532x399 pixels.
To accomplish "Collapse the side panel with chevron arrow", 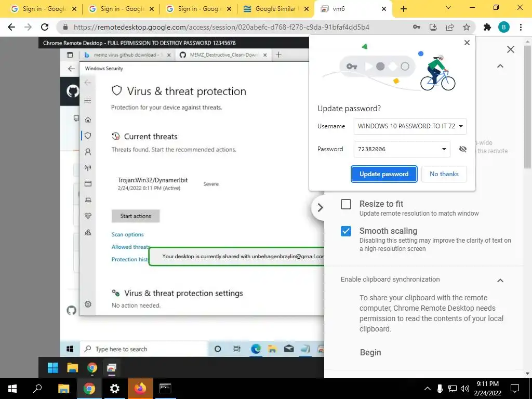I will (320, 208).
